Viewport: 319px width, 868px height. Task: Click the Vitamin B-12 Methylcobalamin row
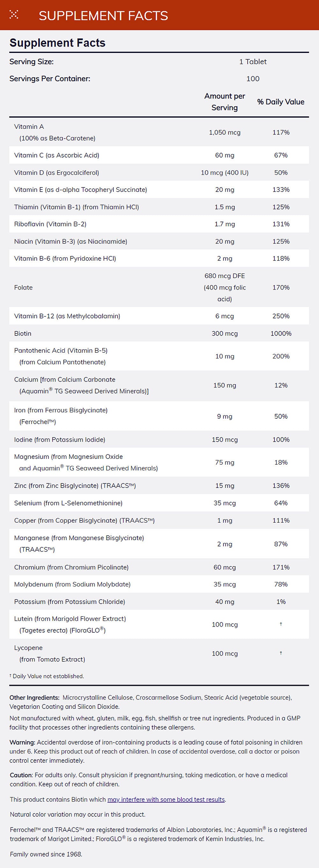(x=67, y=316)
